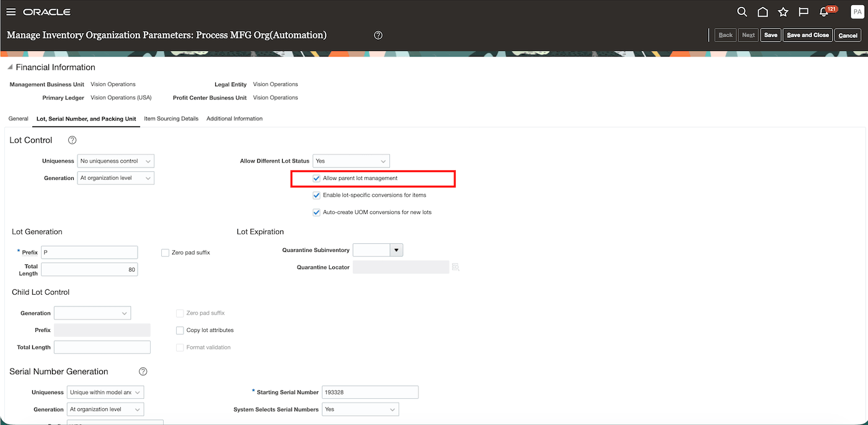The width and height of the screenshot is (868, 425).
Task: Click Lot Generation Total Length field
Action: (89, 269)
